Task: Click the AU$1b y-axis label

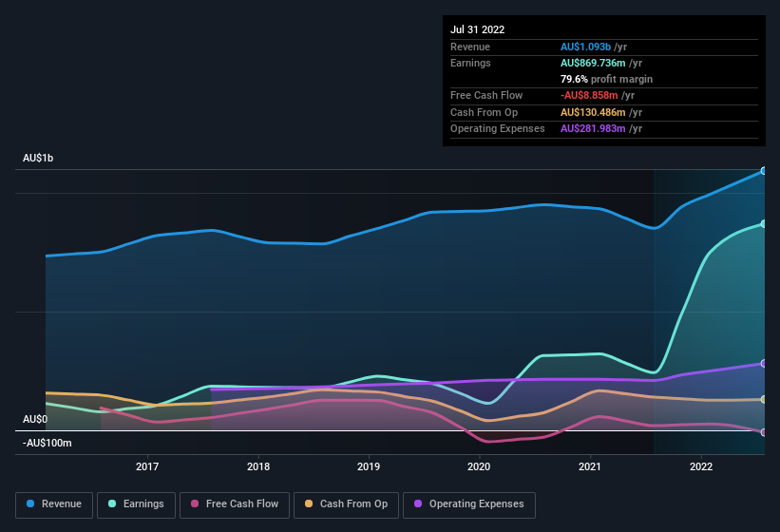Action: tap(38, 158)
